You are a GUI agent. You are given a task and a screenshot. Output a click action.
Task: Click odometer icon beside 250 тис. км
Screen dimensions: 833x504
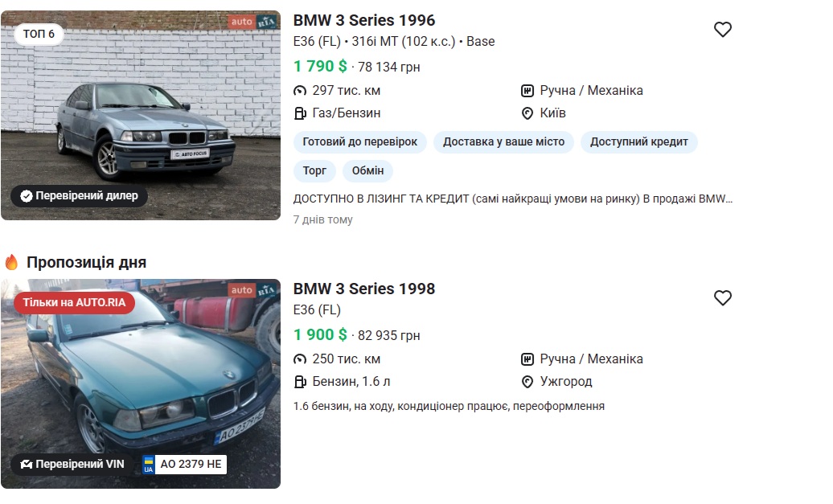pos(300,359)
